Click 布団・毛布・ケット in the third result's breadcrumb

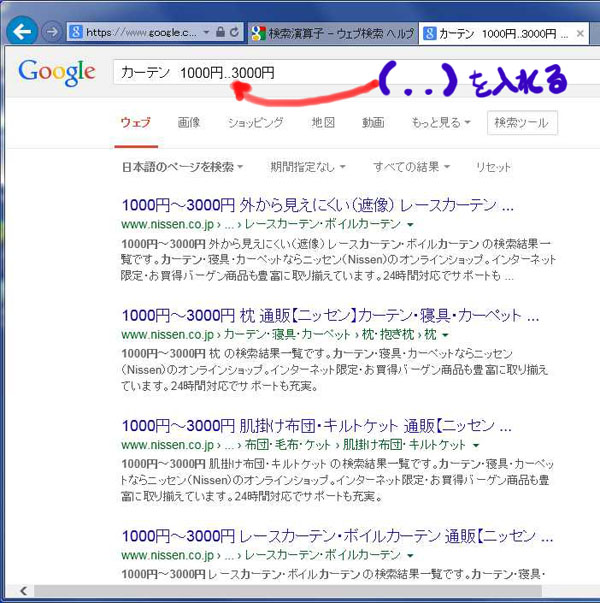(x=288, y=445)
